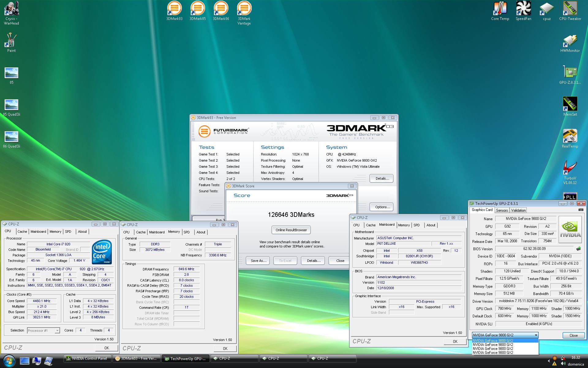
Task: Launch 3DMark Vantage desktop shortcut
Action: point(244,13)
